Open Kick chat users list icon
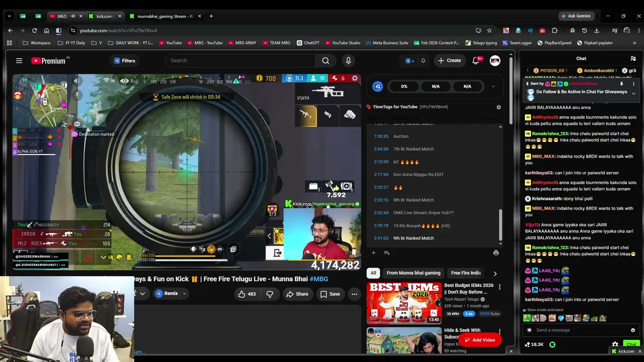 633,59
